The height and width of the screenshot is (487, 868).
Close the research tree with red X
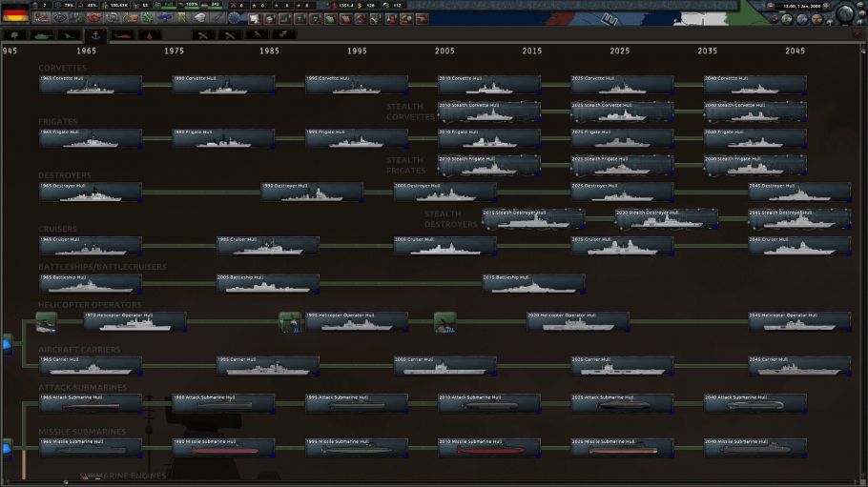coord(858,34)
